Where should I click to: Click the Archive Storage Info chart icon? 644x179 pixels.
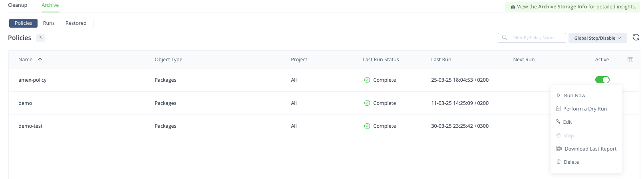(513, 7)
